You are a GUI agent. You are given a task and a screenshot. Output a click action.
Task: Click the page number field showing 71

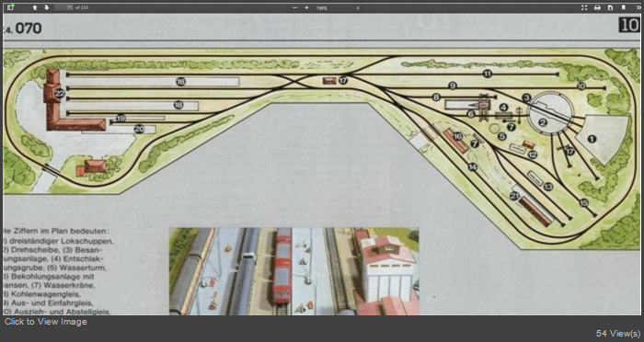(x=63, y=7)
